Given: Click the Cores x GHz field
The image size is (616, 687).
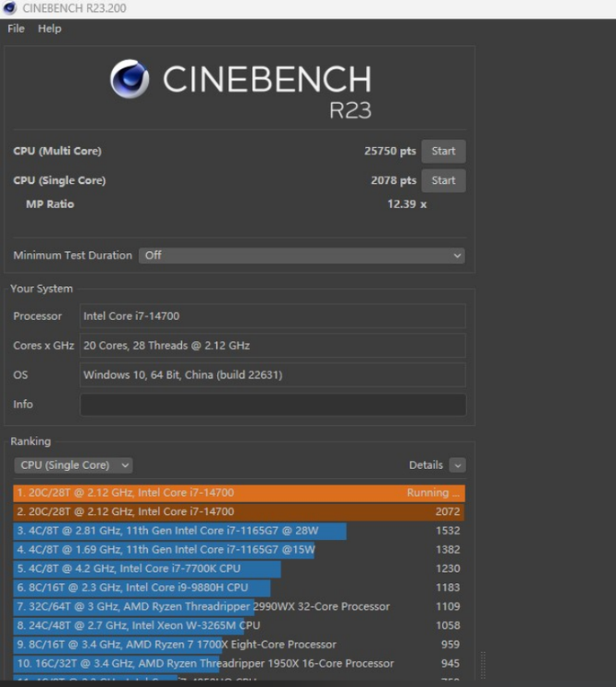Looking at the screenshot, I should pos(272,345).
